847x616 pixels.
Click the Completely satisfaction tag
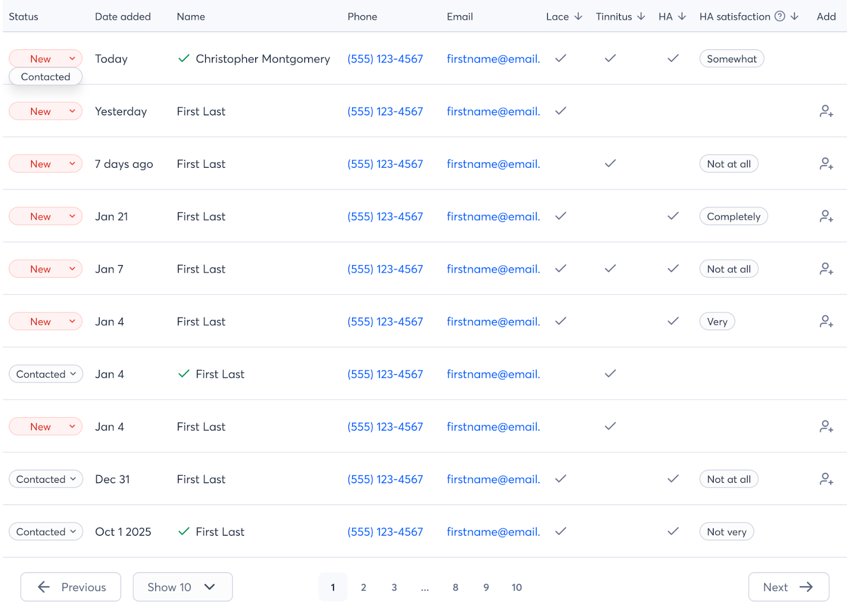pyautogui.click(x=733, y=216)
